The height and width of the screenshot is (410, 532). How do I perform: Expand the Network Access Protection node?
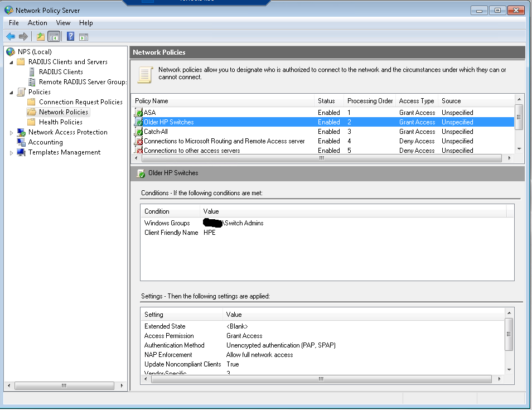click(x=12, y=132)
